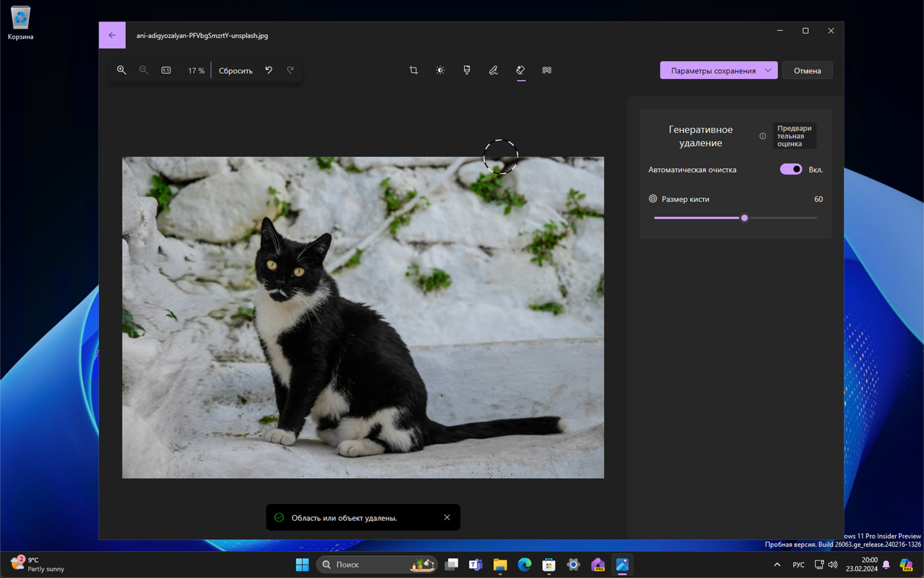Select the Crop tool icon
Image resolution: width=924 pixels, height=578 pixels.
click(x=413, y=70)
